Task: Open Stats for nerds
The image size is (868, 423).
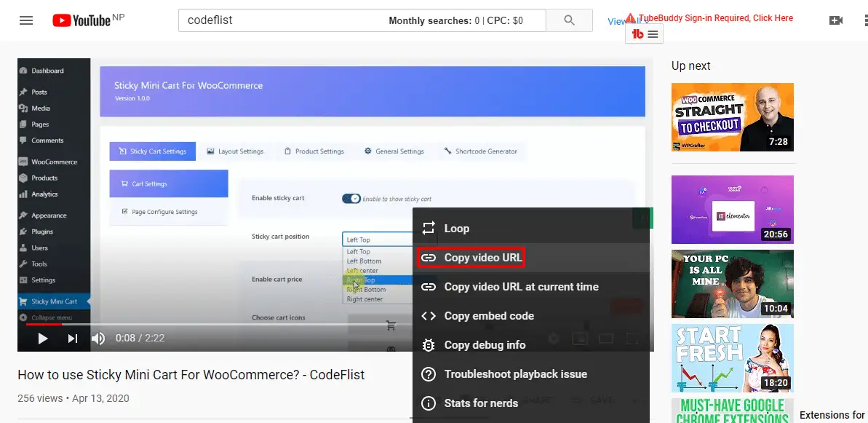Action: pyautogui.click(x=481, y=403)
